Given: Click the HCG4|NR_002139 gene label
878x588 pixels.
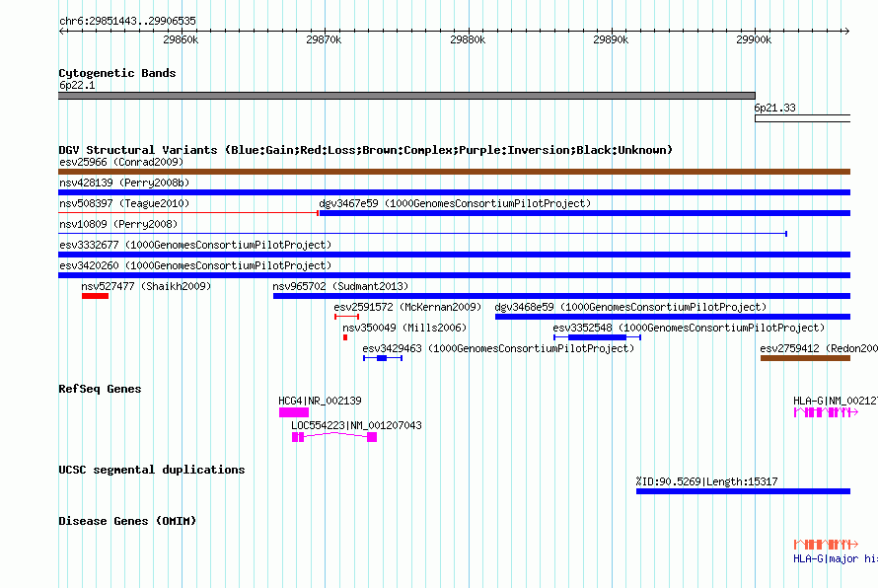Looking at the screenshot, I should click(x=320, y=401).
